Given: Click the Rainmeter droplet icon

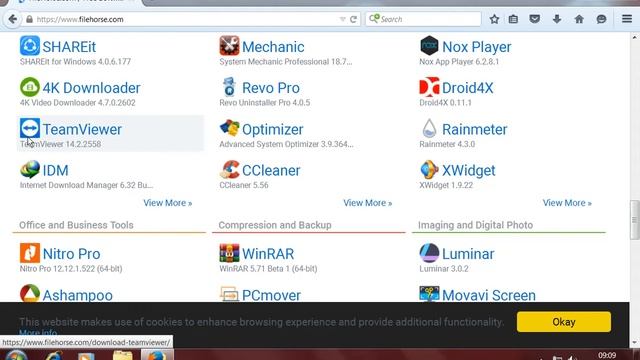Looking at the screenshot, I should tap(429, 128).
